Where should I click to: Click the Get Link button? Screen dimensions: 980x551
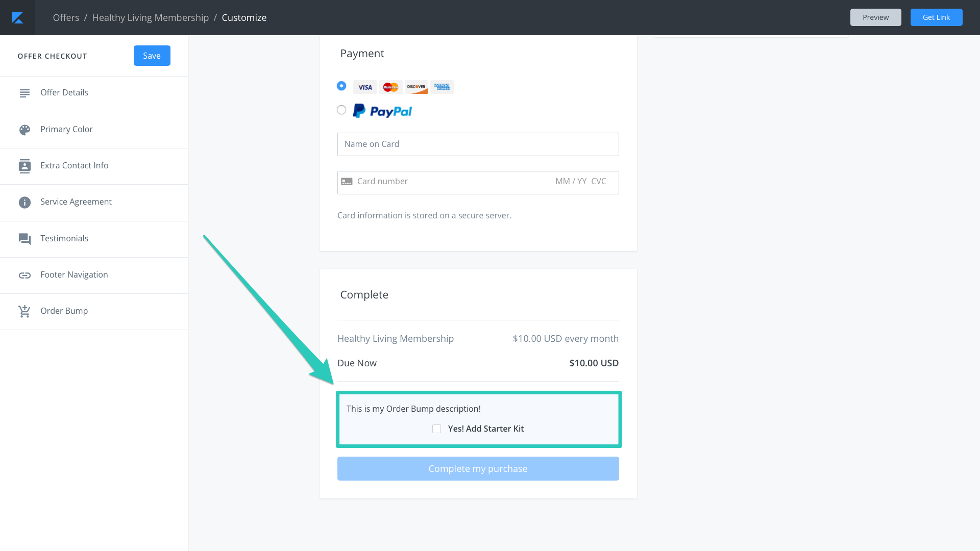point(936,17)
